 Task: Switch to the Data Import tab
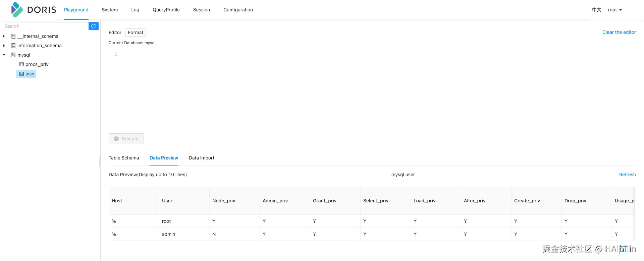(201, 158)
